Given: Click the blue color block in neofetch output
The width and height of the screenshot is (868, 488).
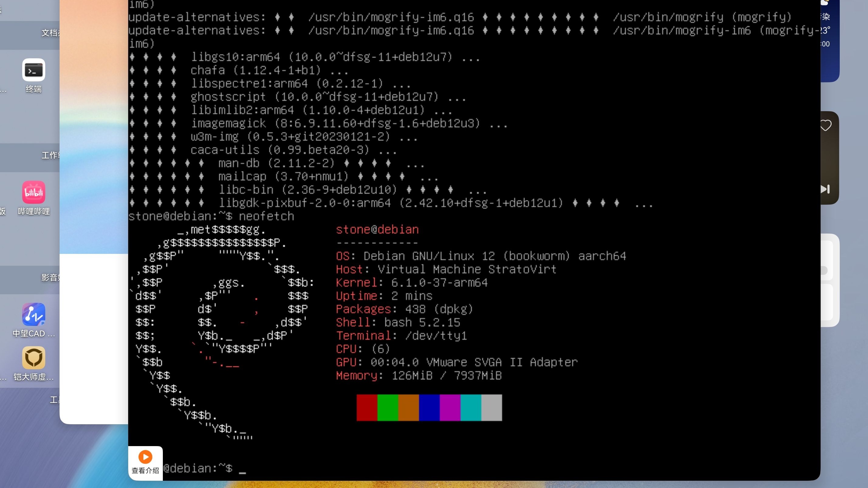Looking at the screenshot, I should pos(429,408).
